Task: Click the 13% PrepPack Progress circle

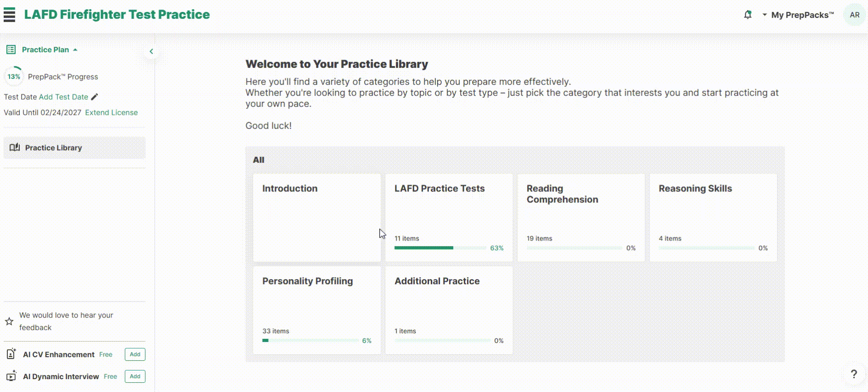Action: pyautogui.click(x=14, y=77)
